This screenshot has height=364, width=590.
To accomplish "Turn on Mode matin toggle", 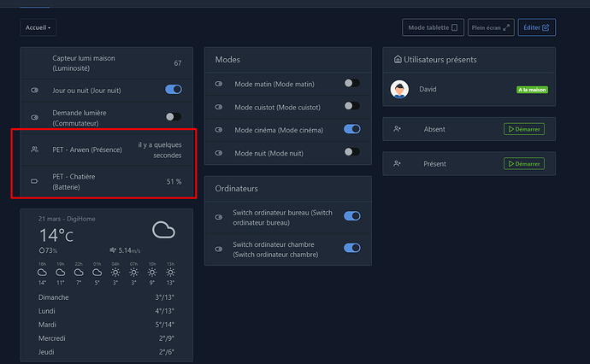I will tap(351, 84).
